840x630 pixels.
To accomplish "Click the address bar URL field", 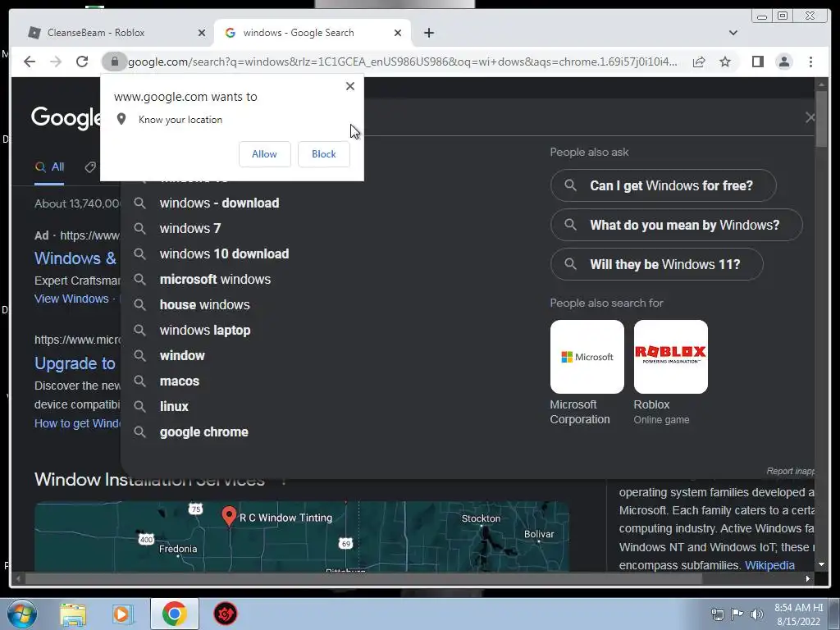I will point(402,62).
